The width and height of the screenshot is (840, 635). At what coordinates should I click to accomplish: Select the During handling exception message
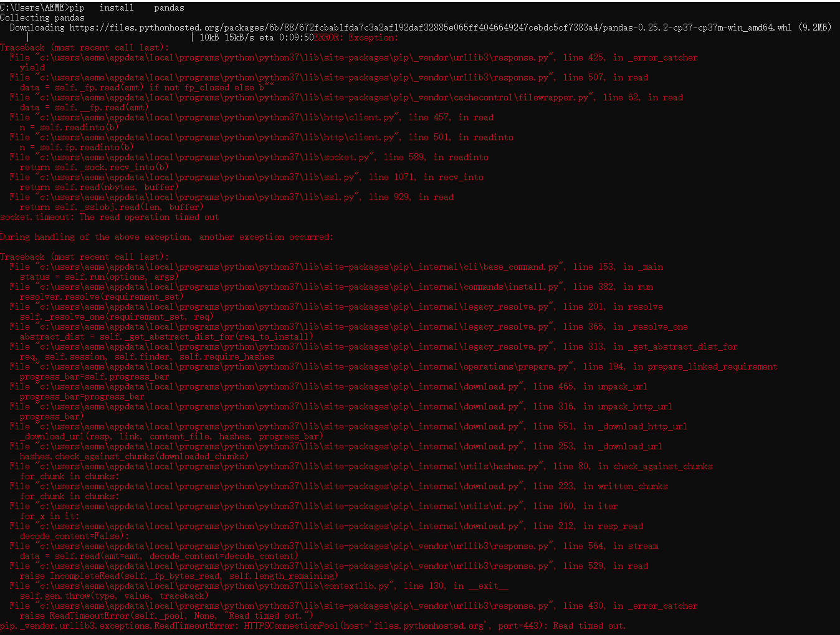[167, 237]
